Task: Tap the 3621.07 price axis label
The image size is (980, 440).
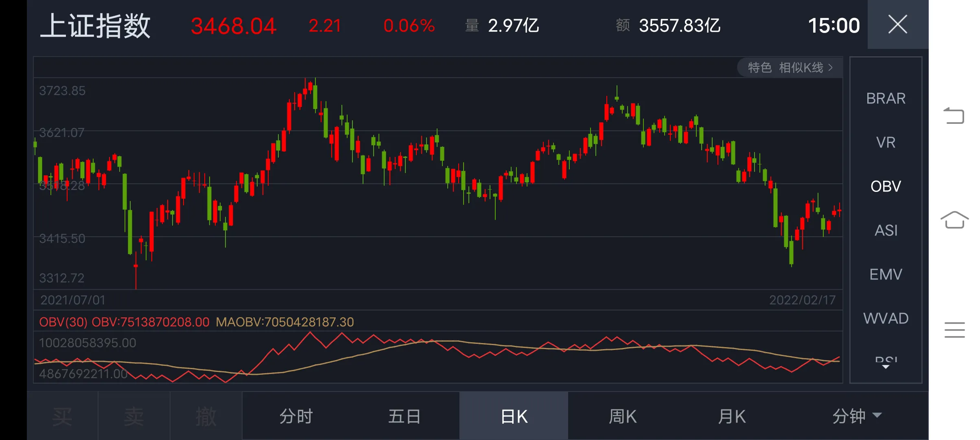Action: [62, 132]
